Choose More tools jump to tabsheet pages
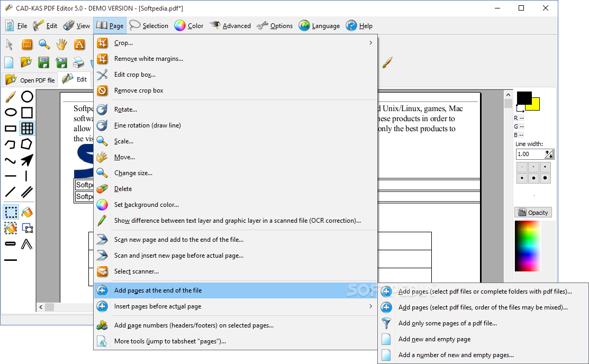Image resolution: width=589 pixels, height=364 pixels. (236, 341)
